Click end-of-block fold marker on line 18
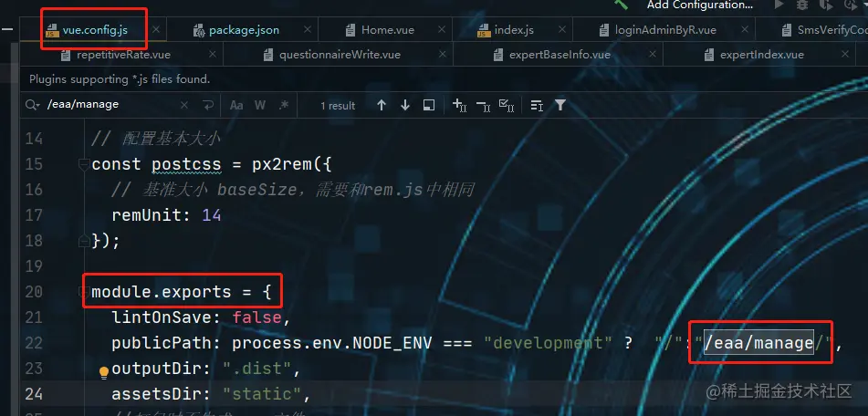Screen dimensions: 868x416 pyautogui.click(x=84, y=241)
